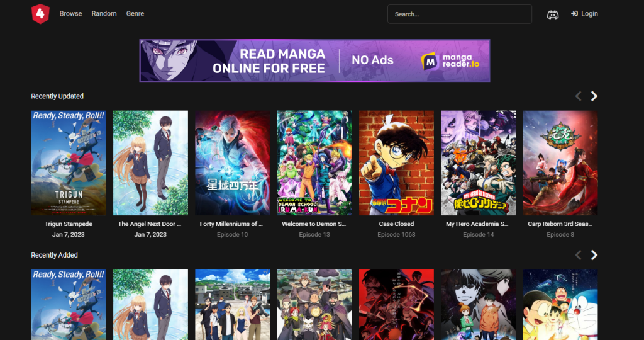Show previous Recently Updated items arrow

coord(579,96)
